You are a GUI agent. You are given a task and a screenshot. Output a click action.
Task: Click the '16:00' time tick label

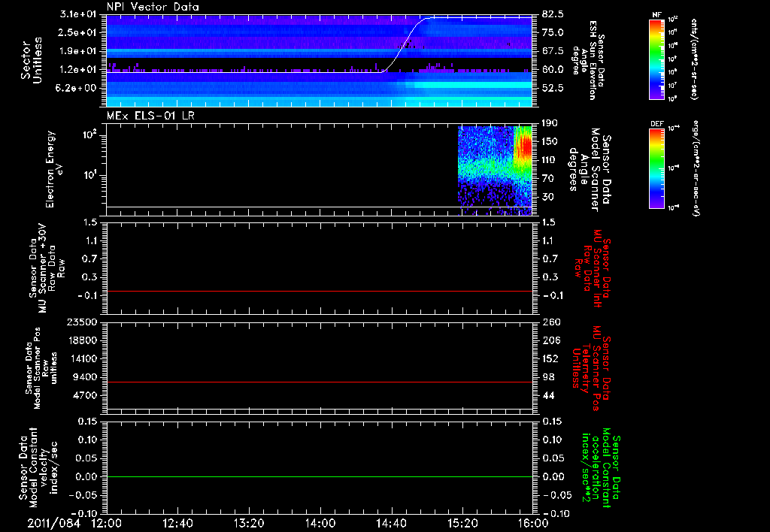(534, 523)
